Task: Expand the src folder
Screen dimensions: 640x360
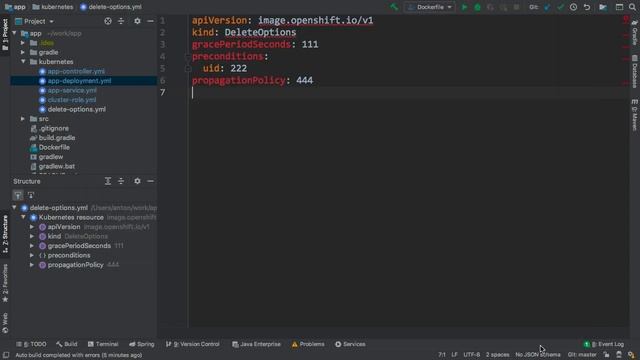Action: click(23, 119)
